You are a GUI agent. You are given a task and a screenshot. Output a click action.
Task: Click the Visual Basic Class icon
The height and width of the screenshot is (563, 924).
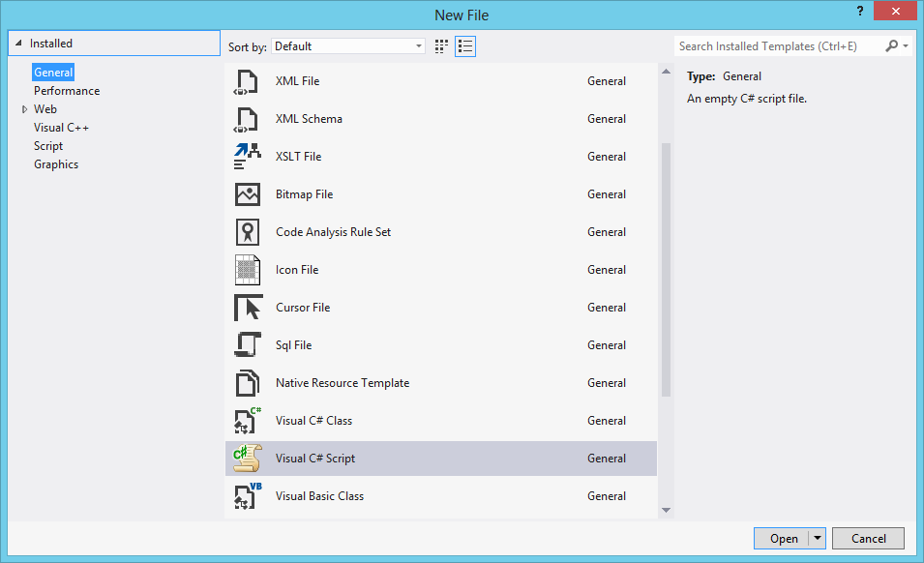pyautogui.click(x=248, y=496)
